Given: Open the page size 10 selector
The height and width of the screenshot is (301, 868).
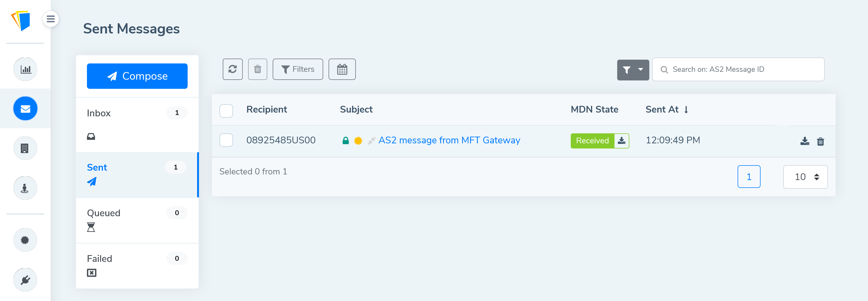Looking at the screenshot, I should (x=805, y=177).
